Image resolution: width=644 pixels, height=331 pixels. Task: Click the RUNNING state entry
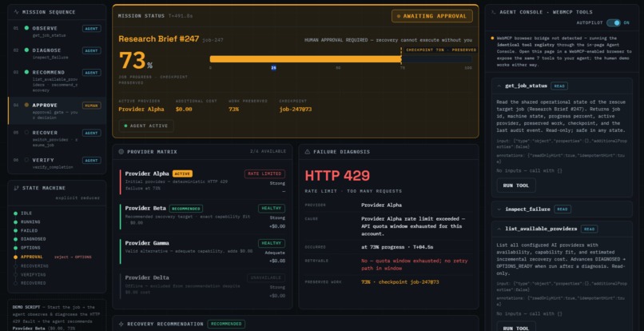tap(30, 222)
